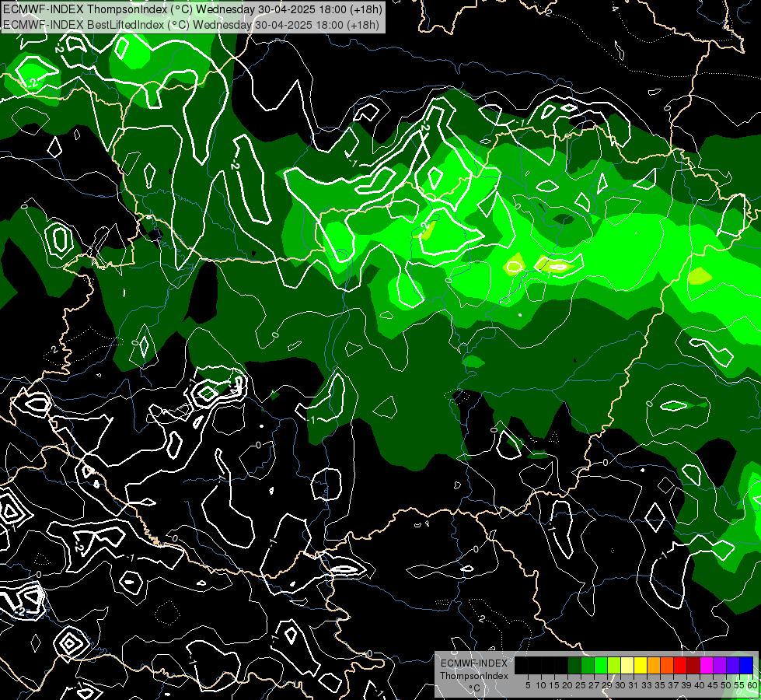Click legend tick label '25'

581,685
